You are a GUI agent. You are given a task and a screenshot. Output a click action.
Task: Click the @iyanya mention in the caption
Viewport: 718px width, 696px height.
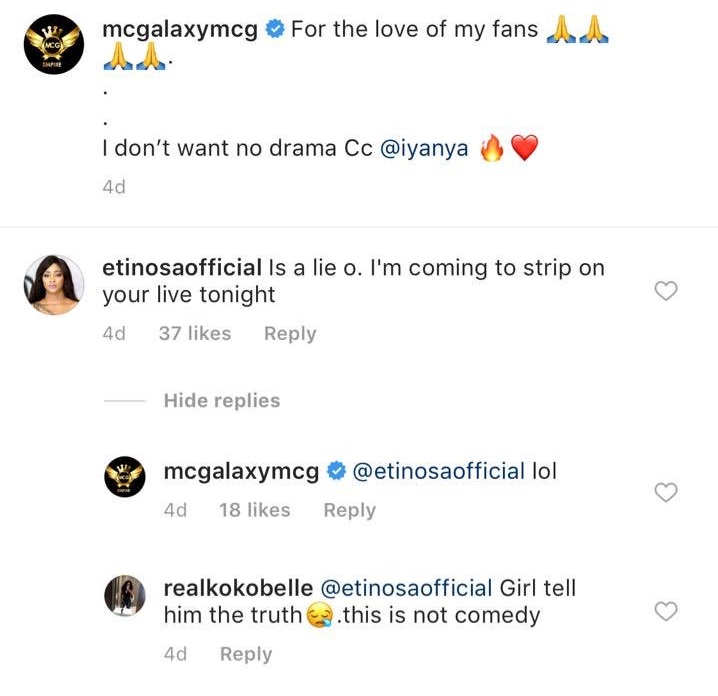coord(424,149)
